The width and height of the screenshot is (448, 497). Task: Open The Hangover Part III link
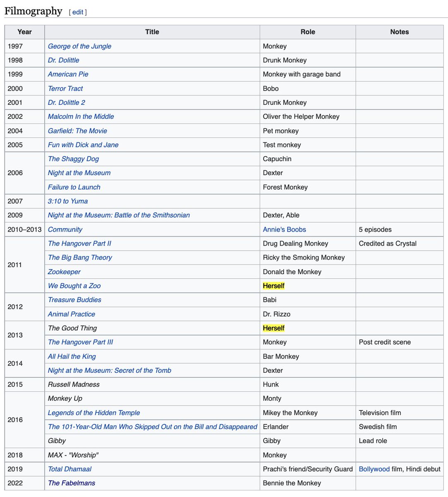pos(80,342)
